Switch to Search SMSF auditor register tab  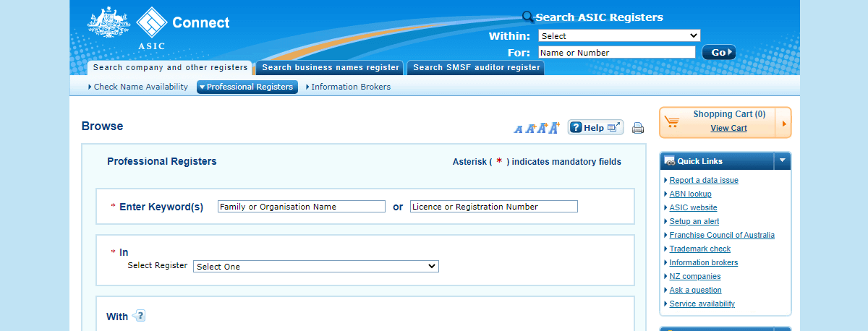click(x=476, y=68)
